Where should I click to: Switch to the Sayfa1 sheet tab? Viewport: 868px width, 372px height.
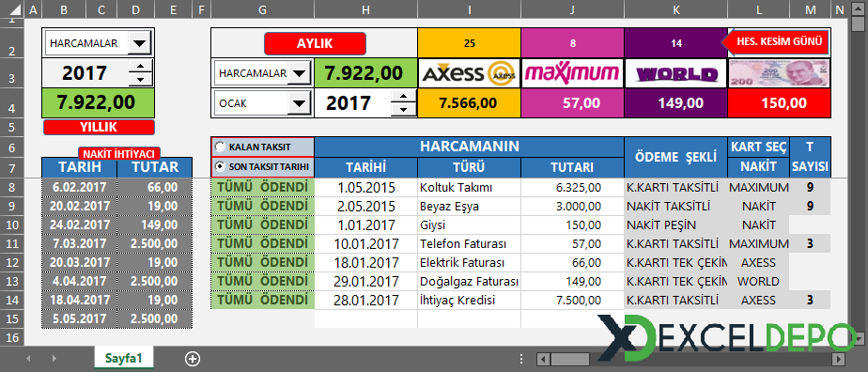point(124,358)
